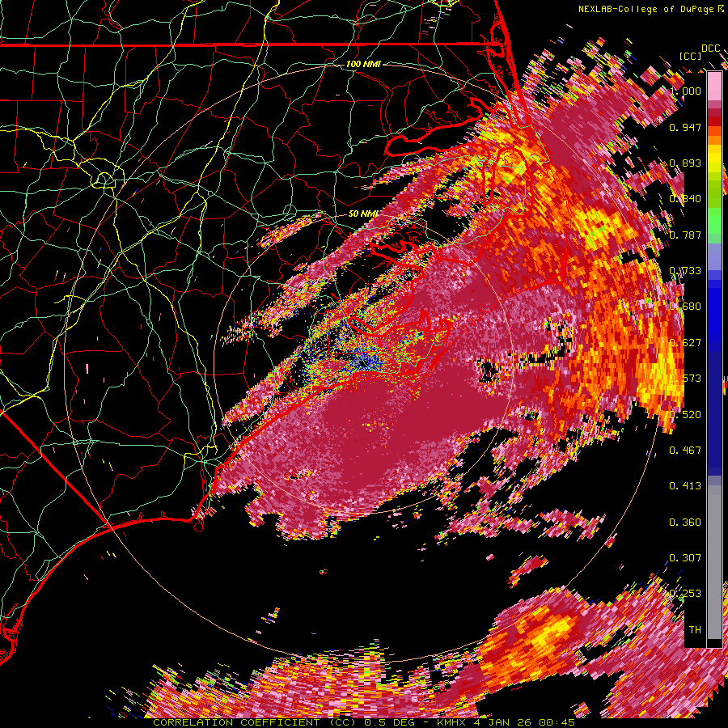
Task: Click the [CC] legend unit label
Action: coord(690,56)
